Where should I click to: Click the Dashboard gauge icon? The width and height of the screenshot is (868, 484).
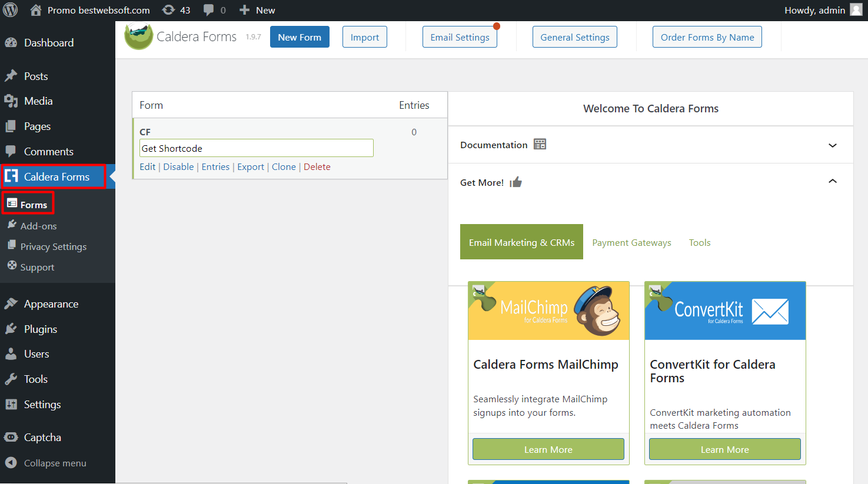pos(11,42)
